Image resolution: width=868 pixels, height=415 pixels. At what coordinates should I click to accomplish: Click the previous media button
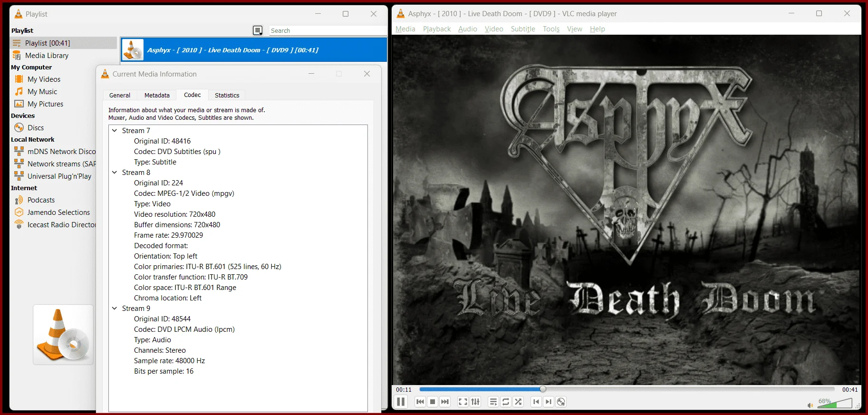tap(420, 402)
